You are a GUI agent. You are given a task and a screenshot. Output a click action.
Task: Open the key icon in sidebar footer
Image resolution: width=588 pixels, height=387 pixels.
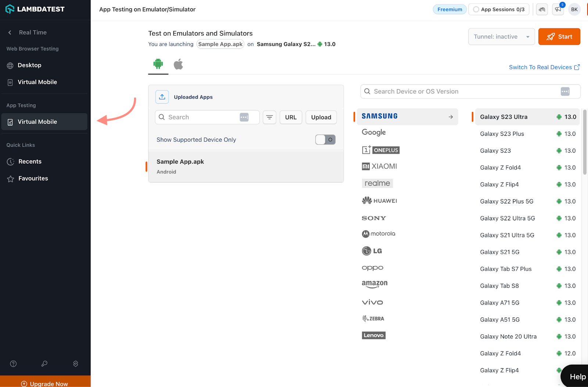tap(44, 364)
